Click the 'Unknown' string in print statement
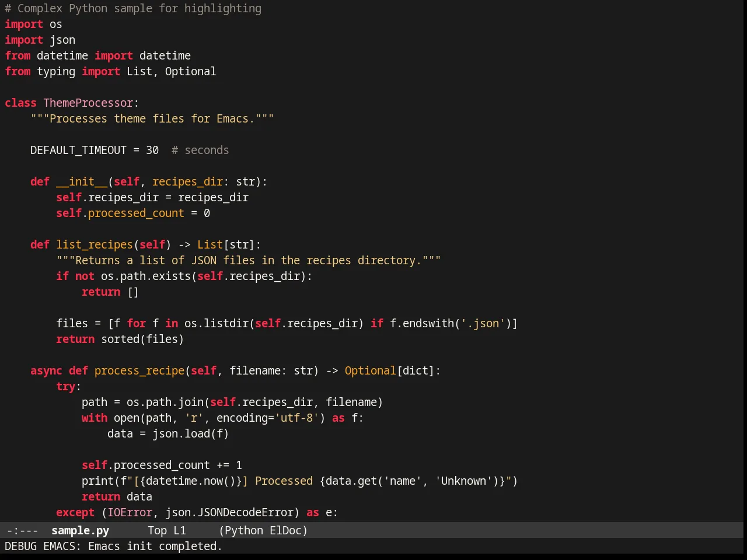The image size is (747, 560). coord(463,481)
